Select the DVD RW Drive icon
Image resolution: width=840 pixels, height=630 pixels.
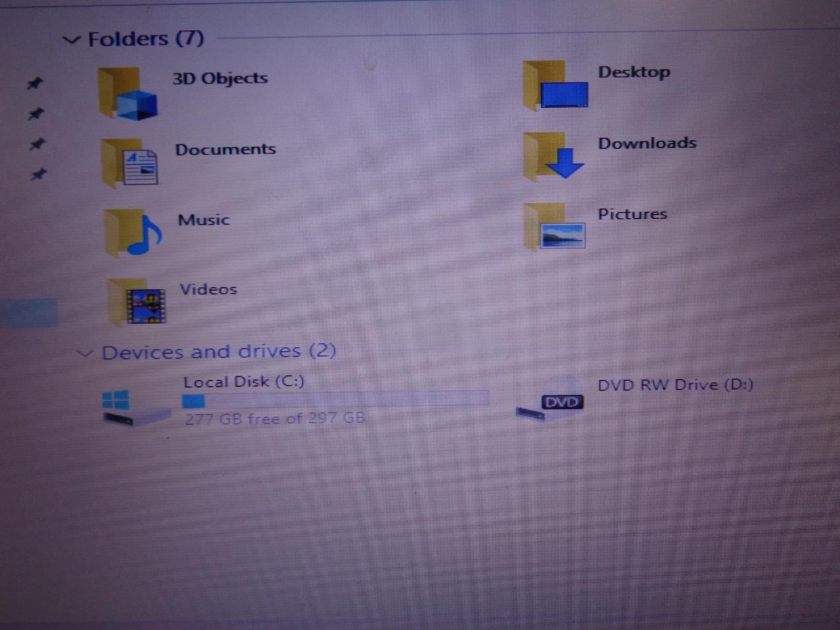(x=550, y=398)
